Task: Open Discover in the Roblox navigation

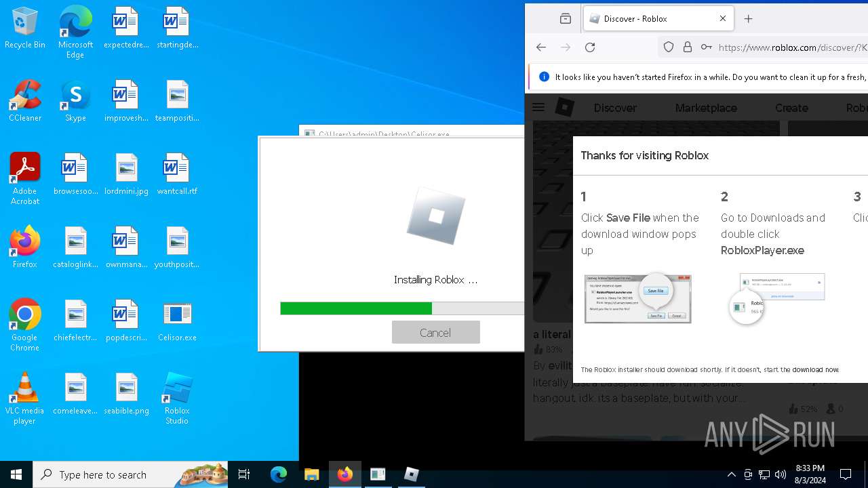Action: point(615,108)
